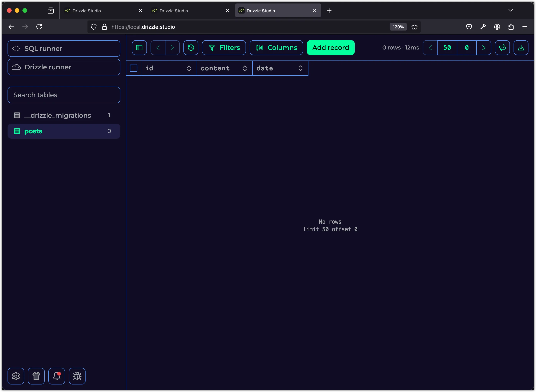Screen dimensions: 536x392
Task: Switch to the second Drizzle Studio tab
Action: click(191, 11)
